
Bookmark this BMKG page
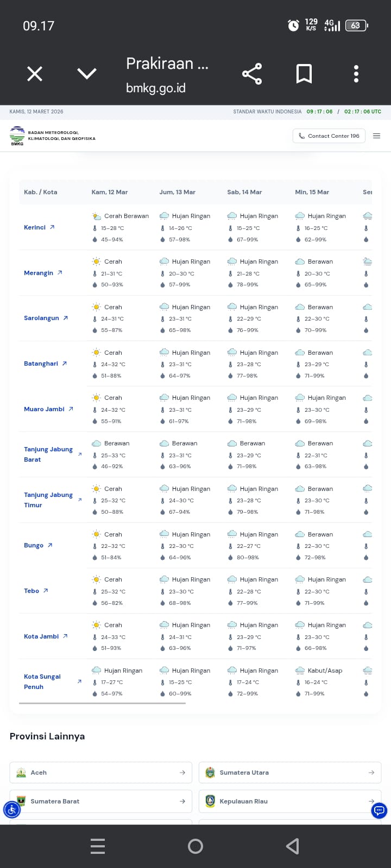(x=304, y=74)
